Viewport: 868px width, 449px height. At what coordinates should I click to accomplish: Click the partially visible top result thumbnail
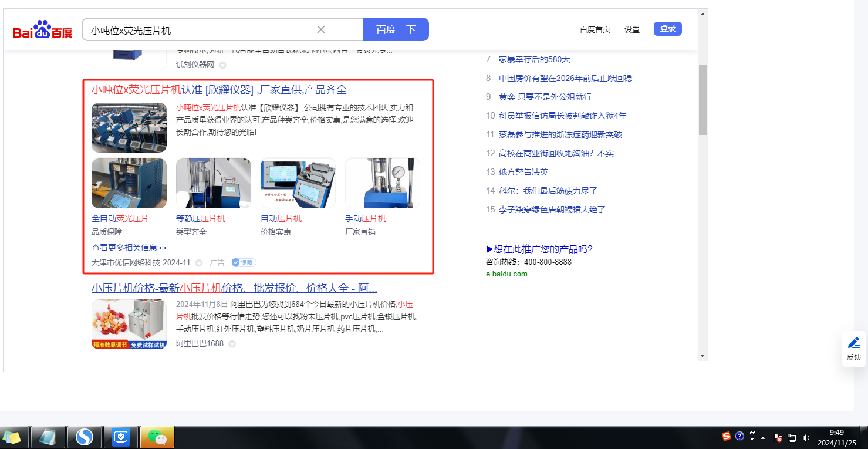(x=129, y=59)
